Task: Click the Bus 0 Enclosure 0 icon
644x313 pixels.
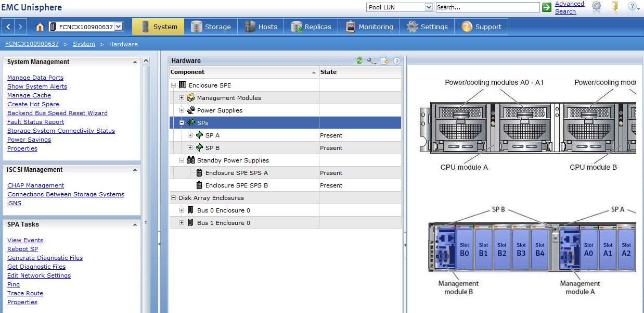Action: pyautogui.click(x=191, y=210)
